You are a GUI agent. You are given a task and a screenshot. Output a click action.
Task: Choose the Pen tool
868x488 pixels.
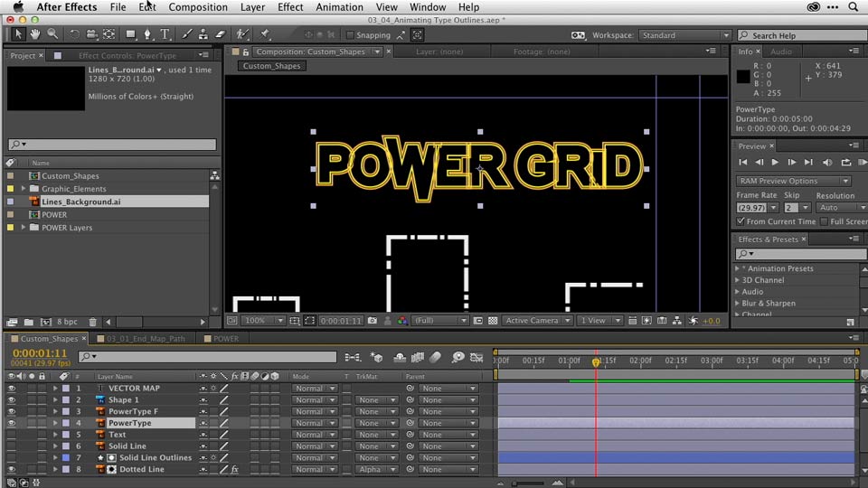[148, 34]
